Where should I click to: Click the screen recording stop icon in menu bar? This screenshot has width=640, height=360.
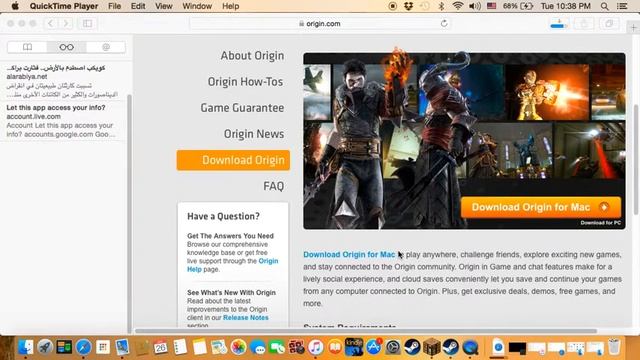pos(393,6)
